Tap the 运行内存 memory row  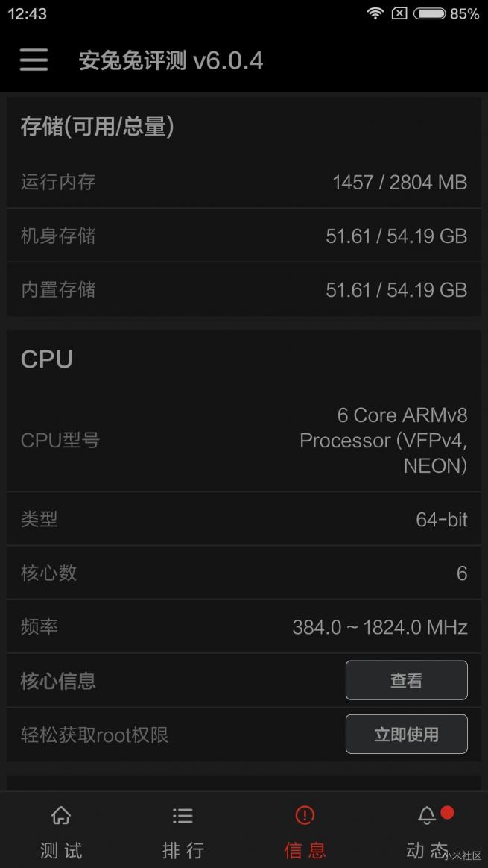coord(244,182)
